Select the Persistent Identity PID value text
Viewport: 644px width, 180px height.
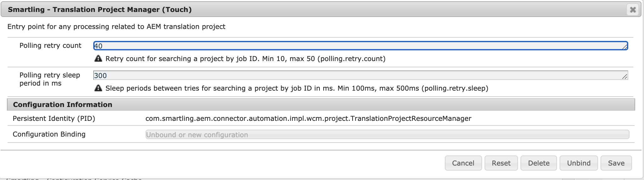click(x=308, y=119)
